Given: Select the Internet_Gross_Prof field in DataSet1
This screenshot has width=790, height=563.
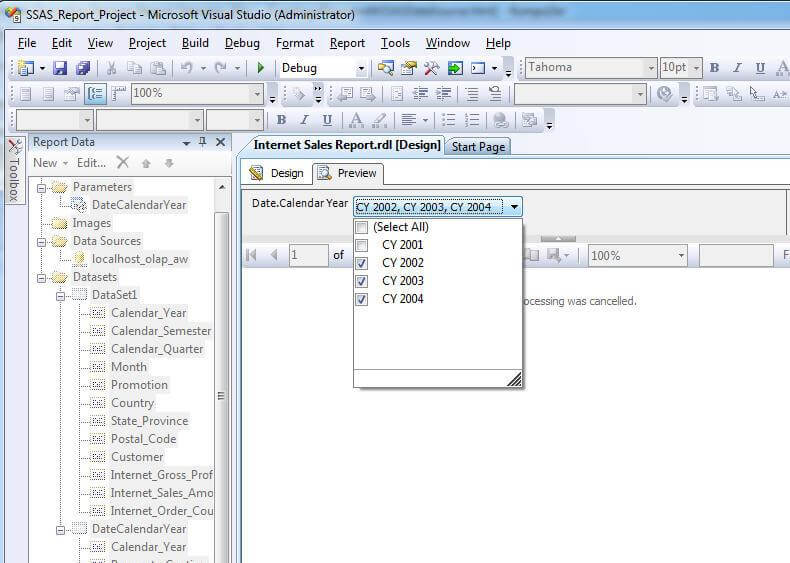Looking at the screenshot, I should 161,475.
